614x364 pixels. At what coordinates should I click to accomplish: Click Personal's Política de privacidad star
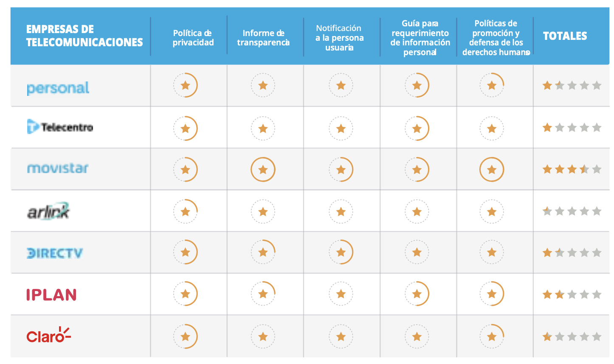[x=186, y=86]
